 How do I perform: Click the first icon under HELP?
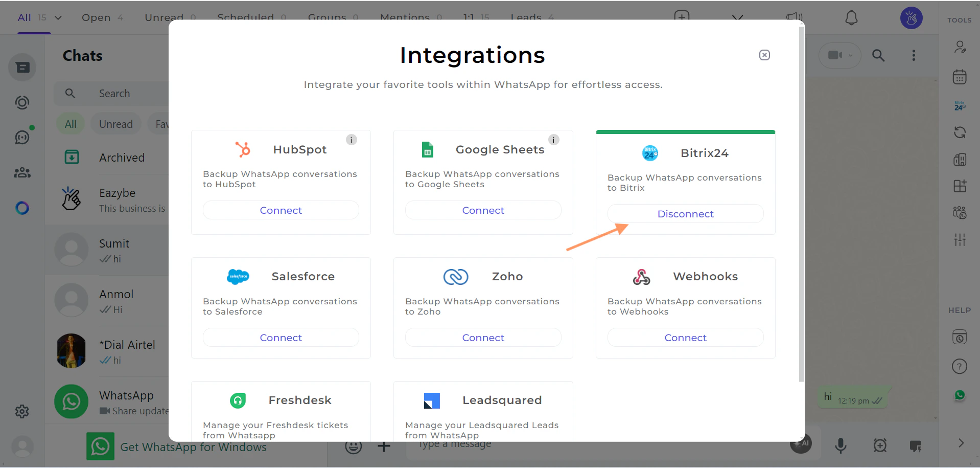960,337
